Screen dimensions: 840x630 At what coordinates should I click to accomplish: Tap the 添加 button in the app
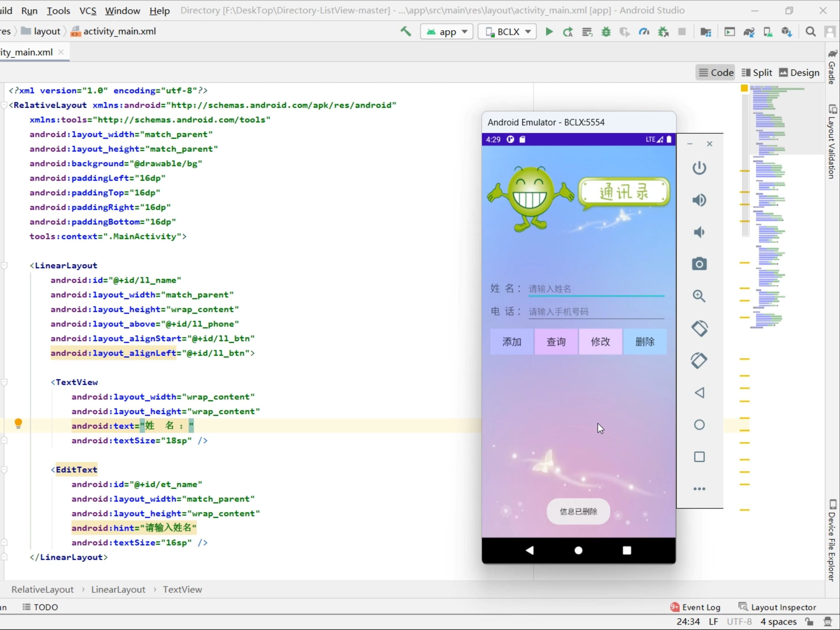(x=511, y=342)
